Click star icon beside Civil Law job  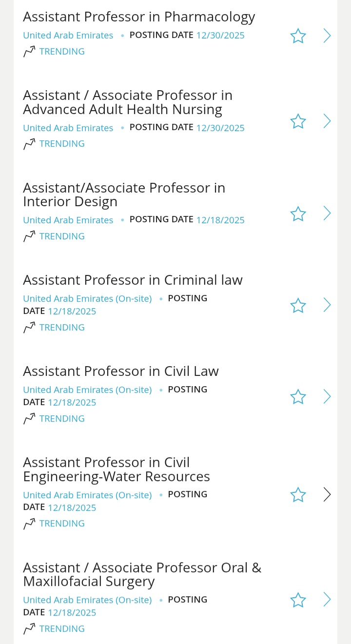[x=298, y=397]
